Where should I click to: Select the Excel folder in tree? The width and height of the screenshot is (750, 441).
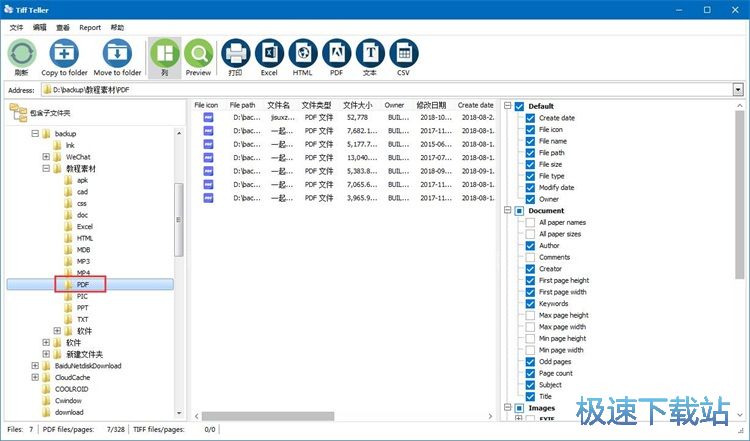tap(86, 227)
